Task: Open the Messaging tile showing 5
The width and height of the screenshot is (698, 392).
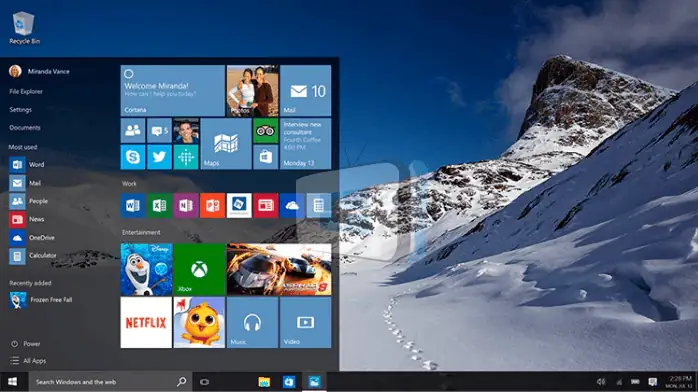Action: (159, 131)
